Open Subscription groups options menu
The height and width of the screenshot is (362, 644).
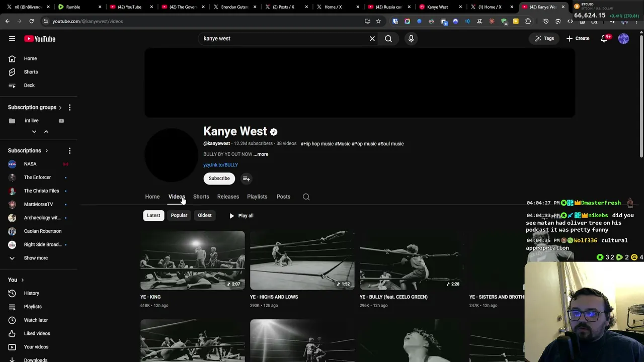click(69, 108)
